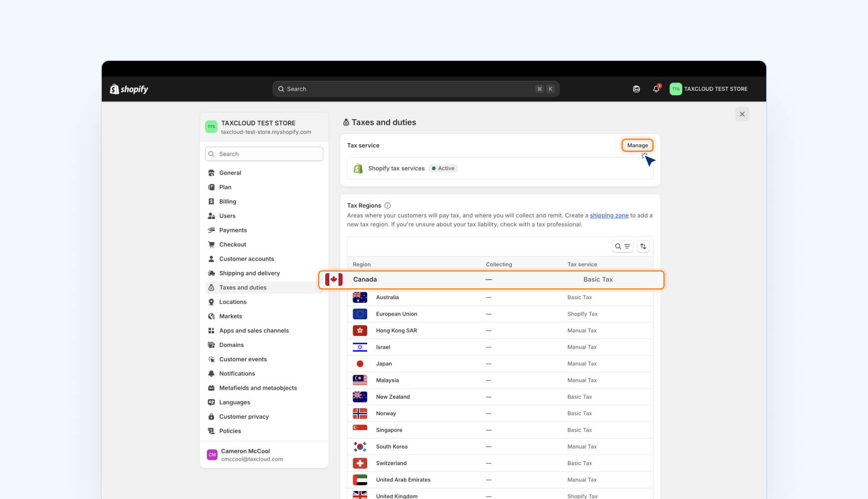The image size is (868, 499).
Task: Open the Markets globe icon
Action: coord(212,316)
